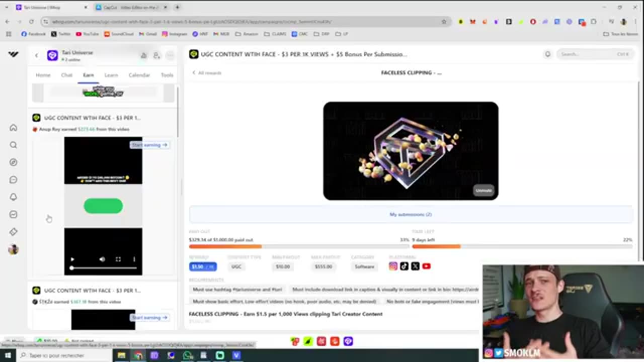The width and height of the screenshot is (644, 362).
Task: Click the Software category chip
Action: [365, 266]
